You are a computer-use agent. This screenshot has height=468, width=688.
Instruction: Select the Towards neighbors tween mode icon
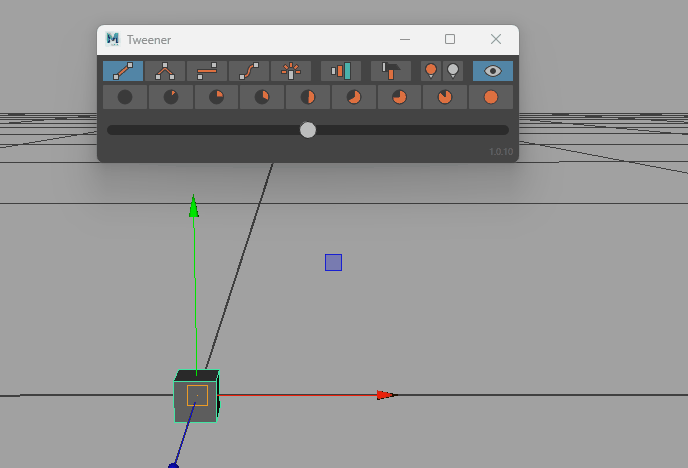tap(165, 71)
